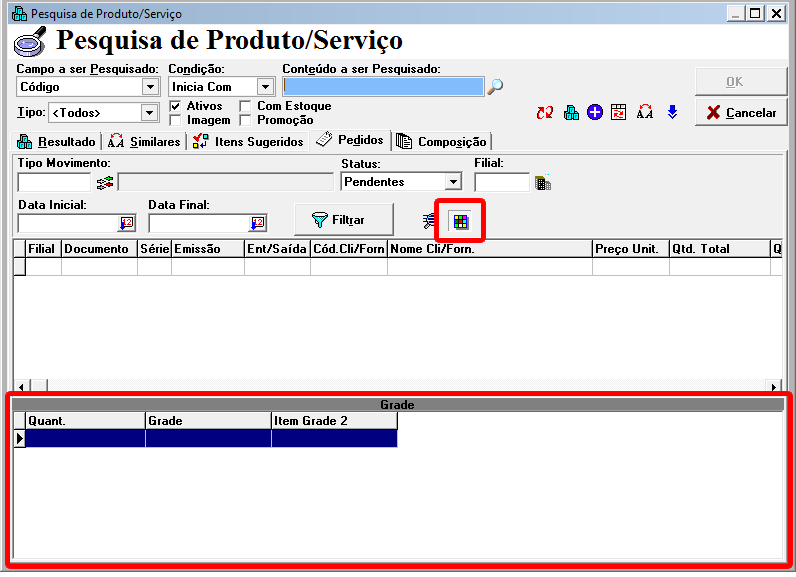
Task: Expand the Status dropdown showing Pendentes
Action: [453, 182]
